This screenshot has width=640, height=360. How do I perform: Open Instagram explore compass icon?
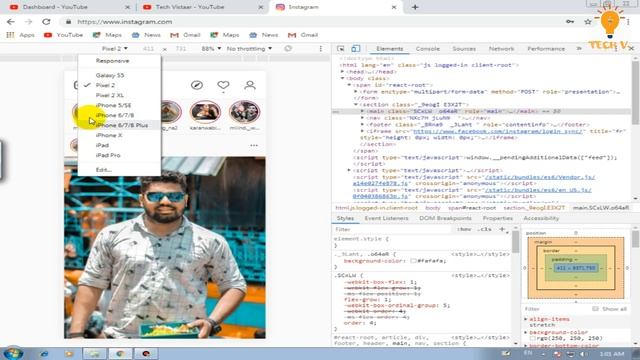pos(197,85)
